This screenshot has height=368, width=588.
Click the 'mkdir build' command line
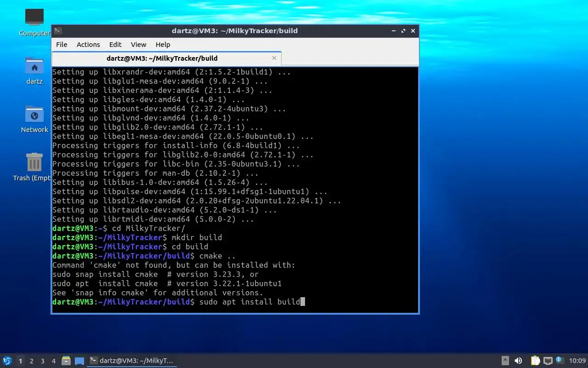click(x=137, y=237)
